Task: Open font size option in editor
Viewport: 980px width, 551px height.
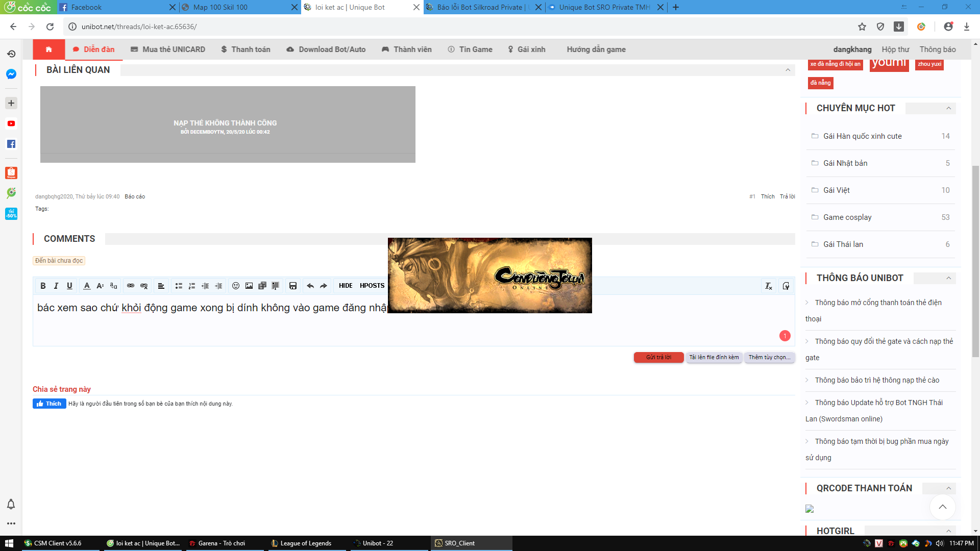Action: pos(100,286)
